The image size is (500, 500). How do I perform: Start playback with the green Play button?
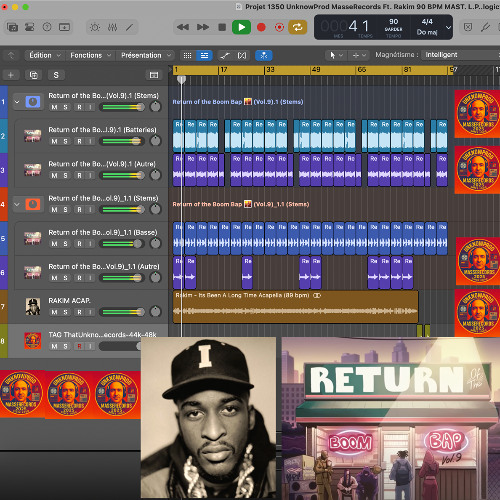[x=241, y=27]
